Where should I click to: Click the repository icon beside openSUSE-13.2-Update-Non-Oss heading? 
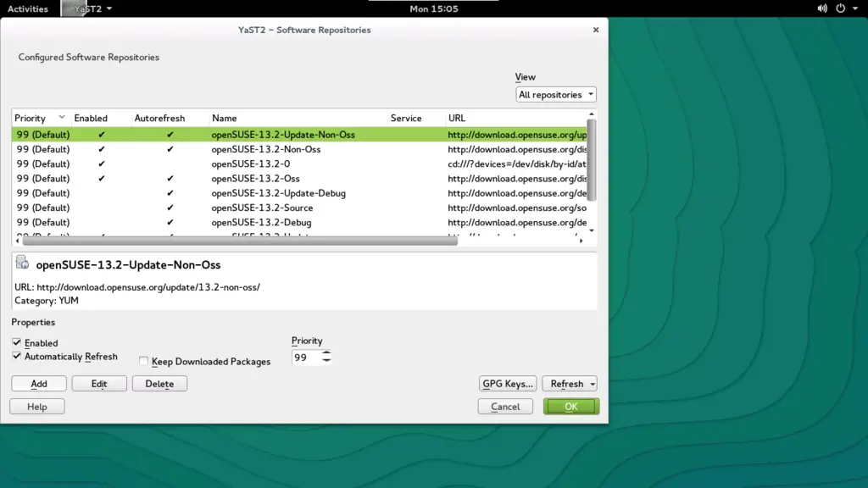[x=22, y=263]
